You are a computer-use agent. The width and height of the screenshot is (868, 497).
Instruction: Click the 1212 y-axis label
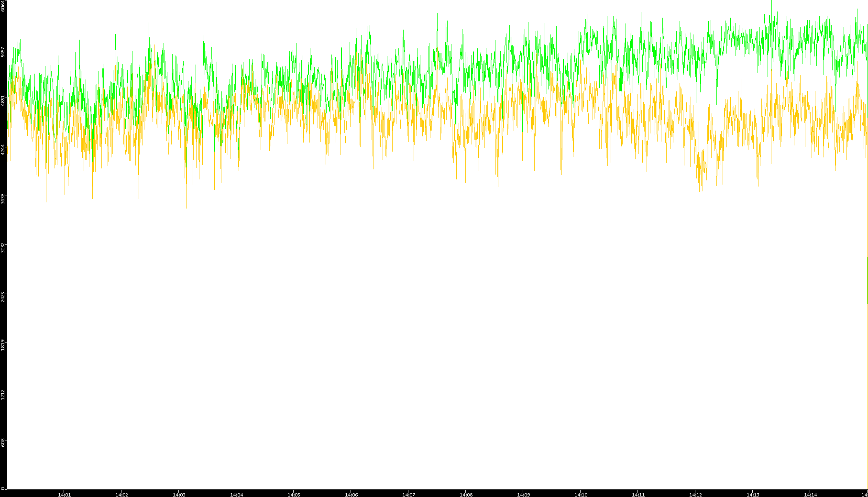click(3, 395)
